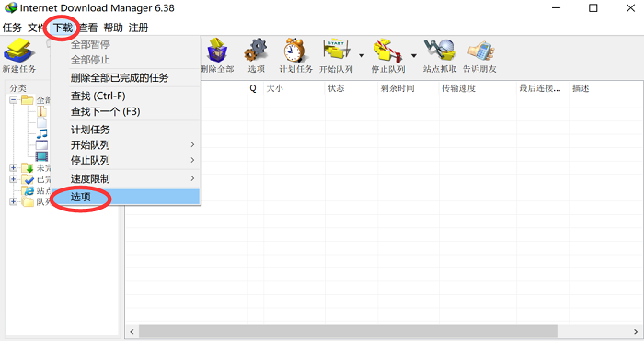Viewport: 644px width, 341px height.
Task: Open the 任务 menu
Action: pos(12,28)
